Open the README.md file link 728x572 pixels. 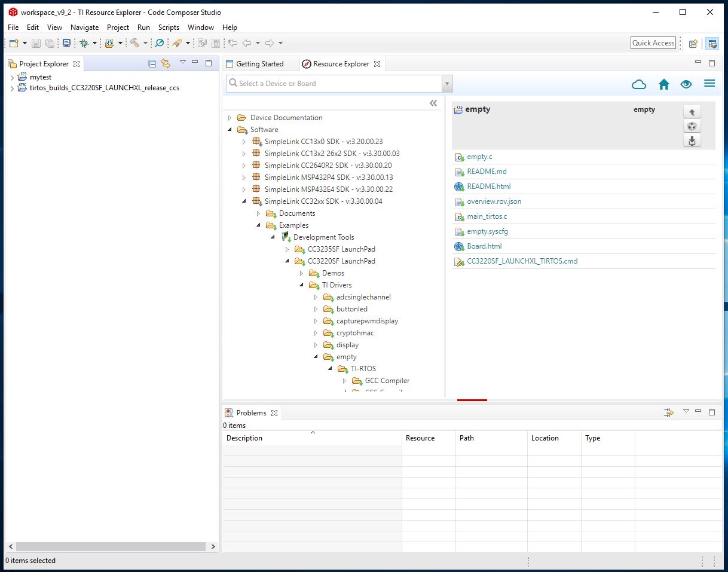(487, 172)
